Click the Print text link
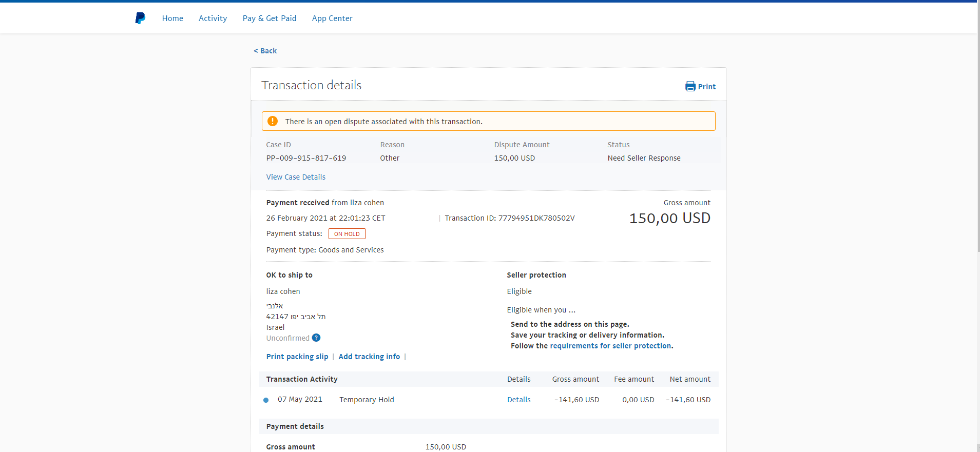The height and width of the screenshot is (452, 980). coord(706,87)
